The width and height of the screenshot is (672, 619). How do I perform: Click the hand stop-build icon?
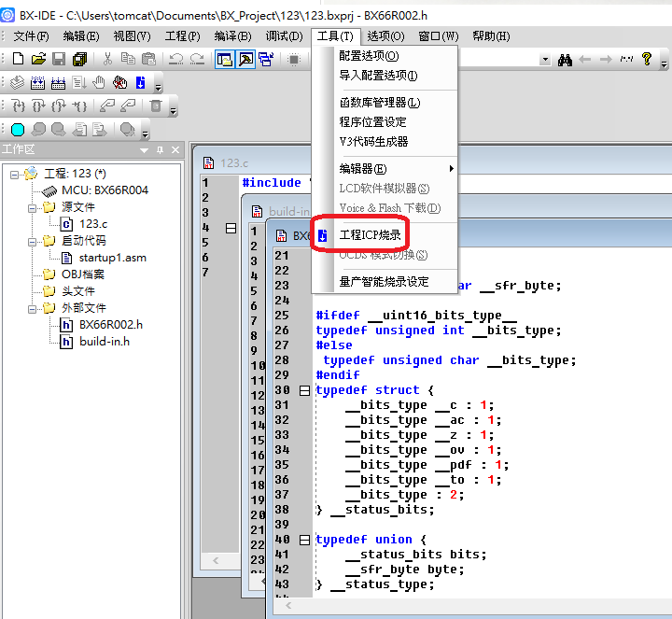(99, 82)
